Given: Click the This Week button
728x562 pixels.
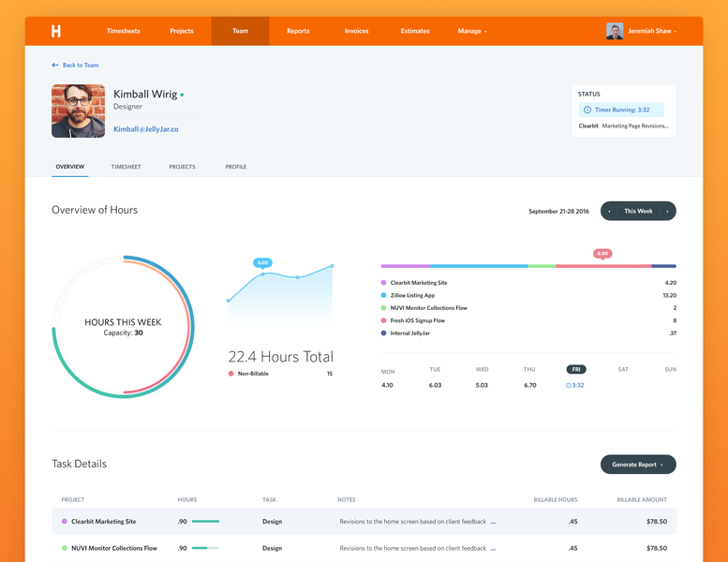Looking at the screenshot, I should pyautogui.click(x=638, y=211).
